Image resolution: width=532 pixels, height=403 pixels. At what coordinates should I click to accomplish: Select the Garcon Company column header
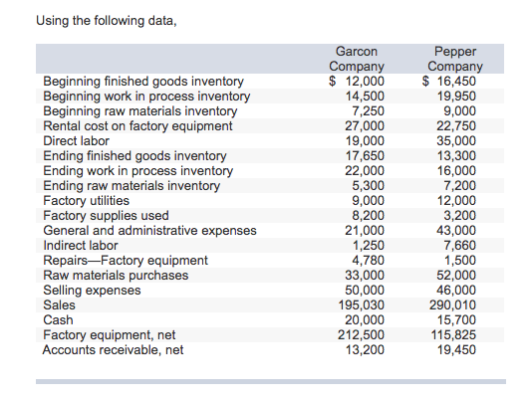pos(357,59)
